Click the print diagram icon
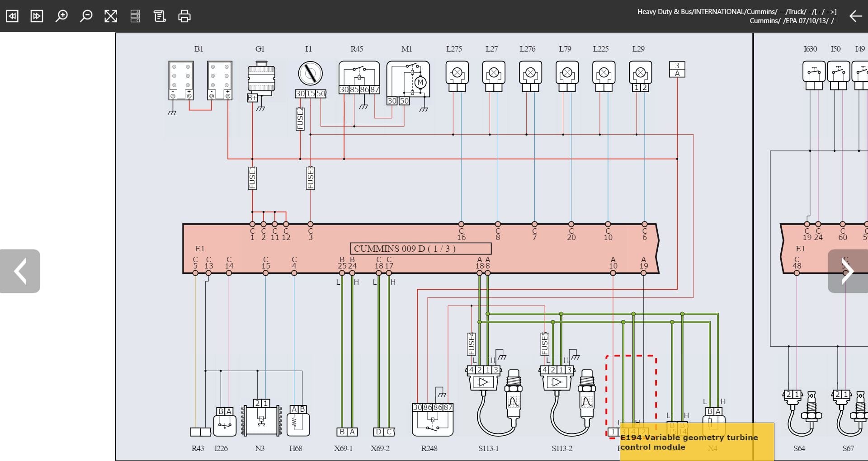868x461 pixels. [184, 16]
